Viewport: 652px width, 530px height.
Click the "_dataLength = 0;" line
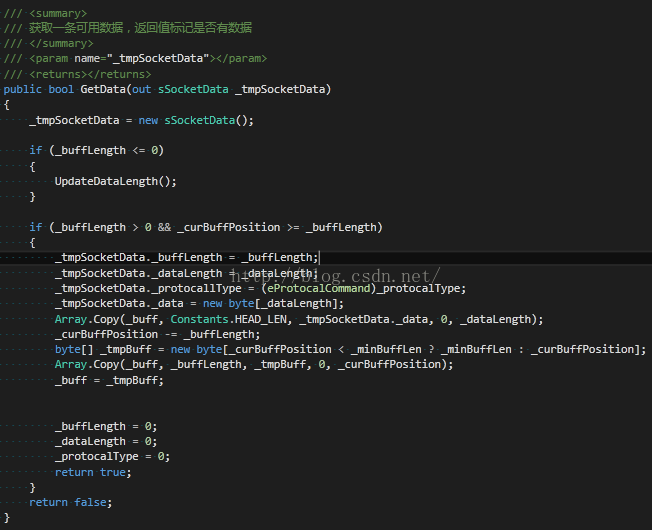[106, 441]
